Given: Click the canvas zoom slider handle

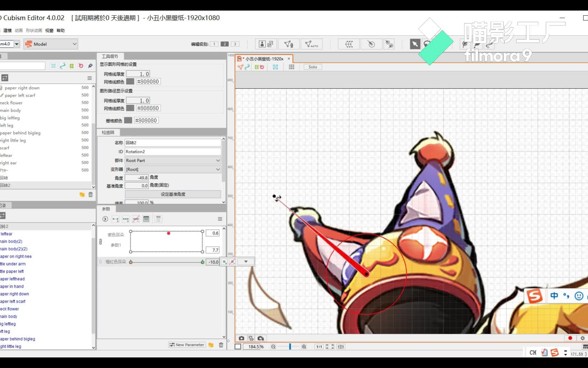Looking at the screenshot, I should 290,347.
